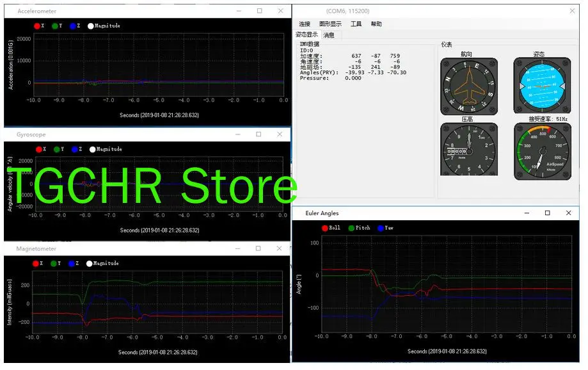Click the 接受速率: 51Hz label

point(548,119)
